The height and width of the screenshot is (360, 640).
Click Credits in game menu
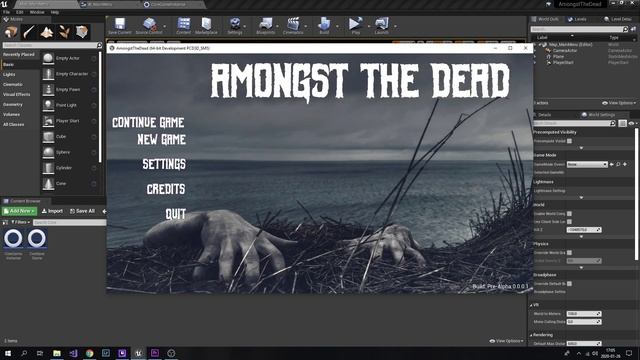pyautogui.click(x=166, y=189)
